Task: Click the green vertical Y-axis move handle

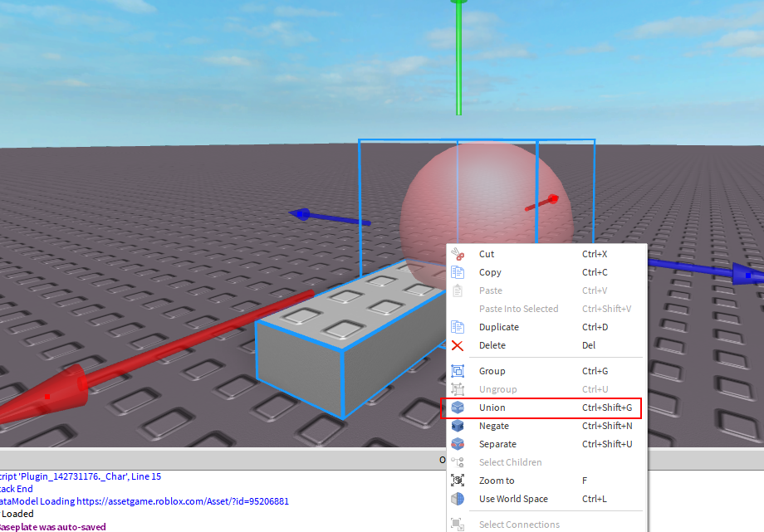Action: click(x=458, y=57)
